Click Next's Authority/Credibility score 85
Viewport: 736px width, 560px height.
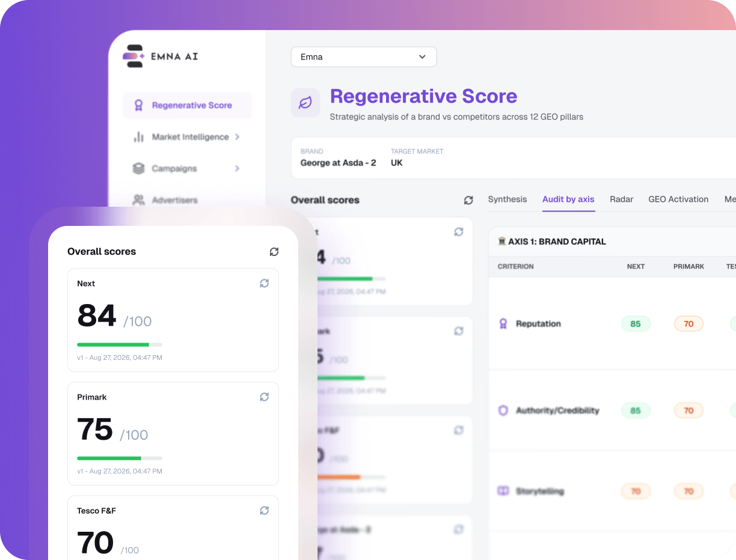click(636, 411)
